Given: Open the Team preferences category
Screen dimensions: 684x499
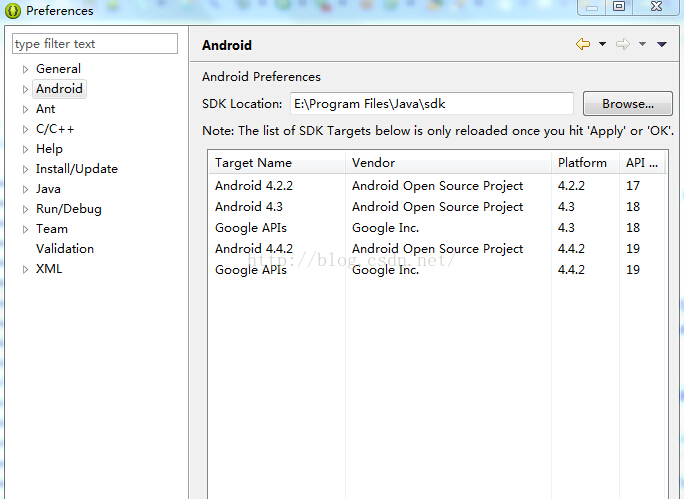Looking at the screenshot, I should tap(52, 229).
